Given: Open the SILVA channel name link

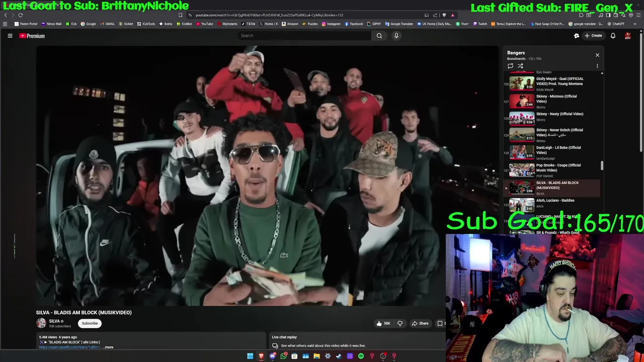Looking at the screenshot, I should 54,321.
